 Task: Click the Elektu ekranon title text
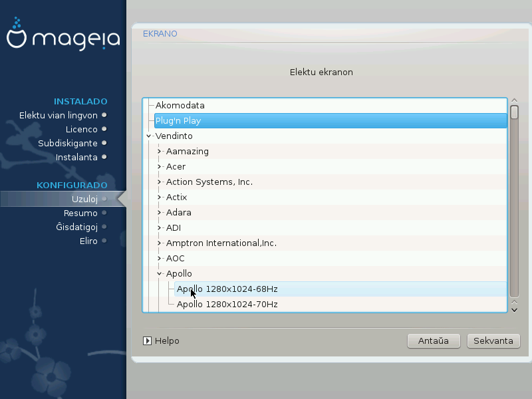pos(321,72)
